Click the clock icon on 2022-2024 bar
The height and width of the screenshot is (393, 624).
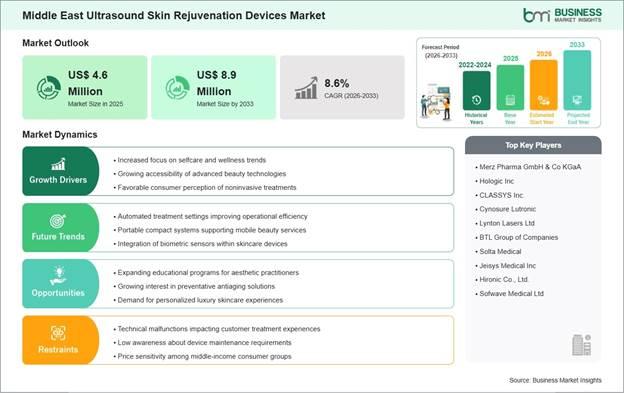tap(476, 100)
